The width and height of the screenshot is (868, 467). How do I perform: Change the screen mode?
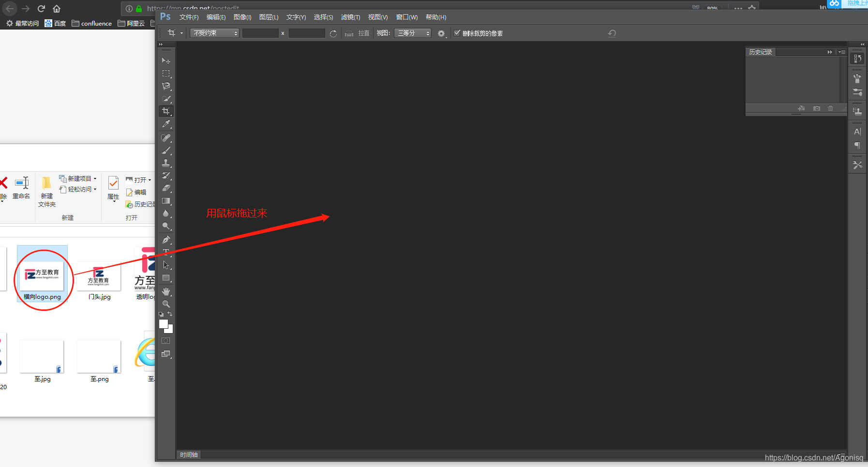[x=166, y=354]
